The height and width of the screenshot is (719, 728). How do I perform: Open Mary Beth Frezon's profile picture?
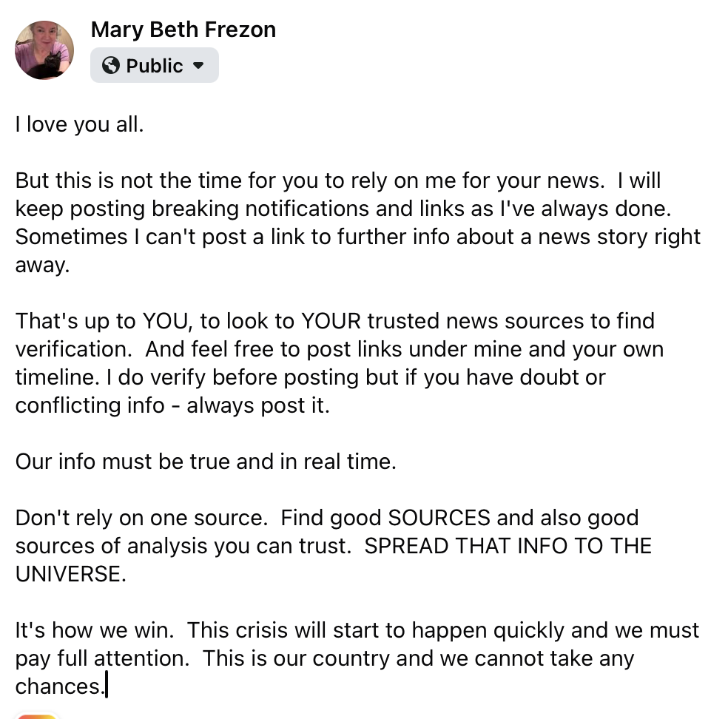tap(44, 50)
